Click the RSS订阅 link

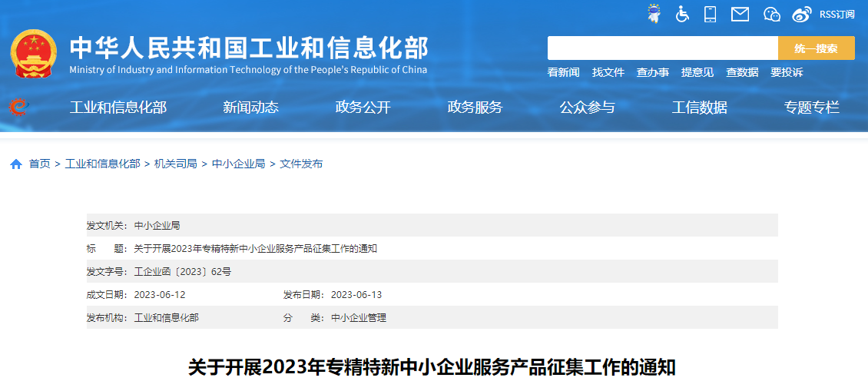click(837, 15)
